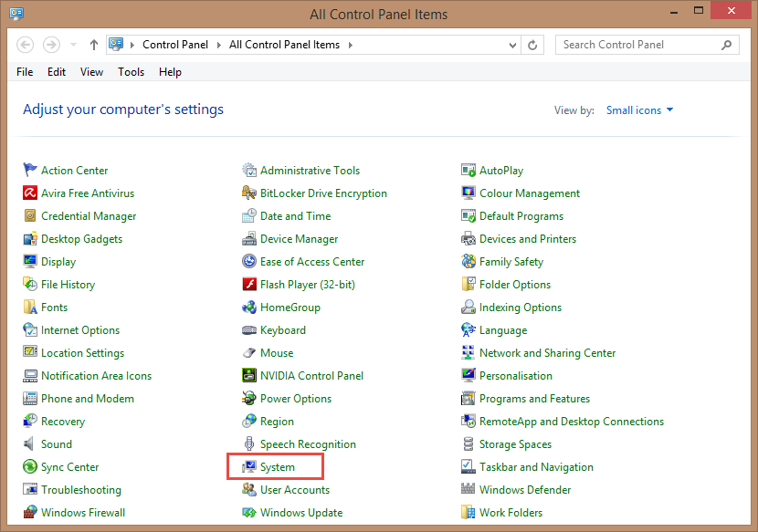Click the window system icon in title bar
Screen dimensions: 758x532
[16, 13]
